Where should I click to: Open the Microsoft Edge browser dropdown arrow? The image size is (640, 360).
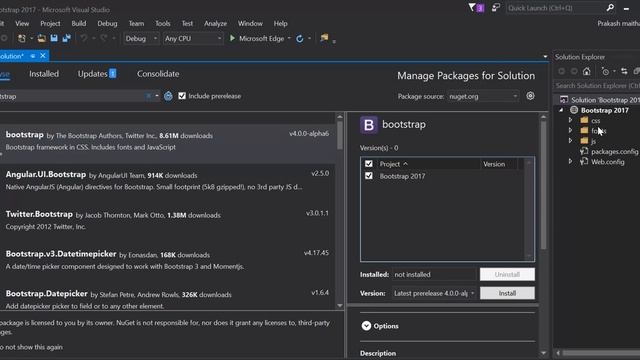289,38
